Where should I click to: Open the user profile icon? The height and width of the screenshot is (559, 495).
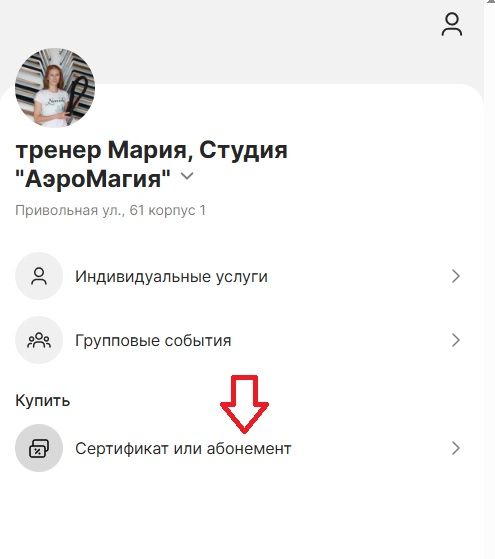click(452, 24)
